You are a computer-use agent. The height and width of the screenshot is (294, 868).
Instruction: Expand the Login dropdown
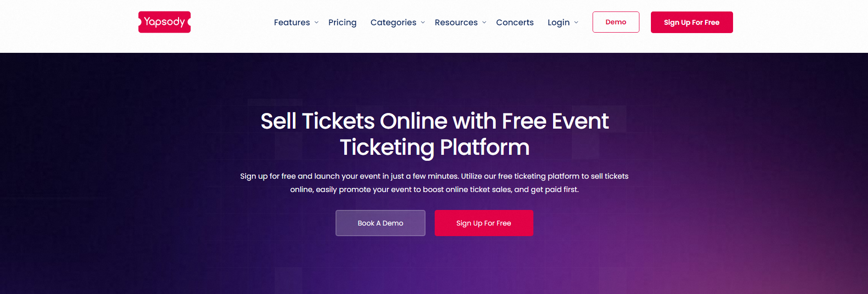tap(559, 22)
